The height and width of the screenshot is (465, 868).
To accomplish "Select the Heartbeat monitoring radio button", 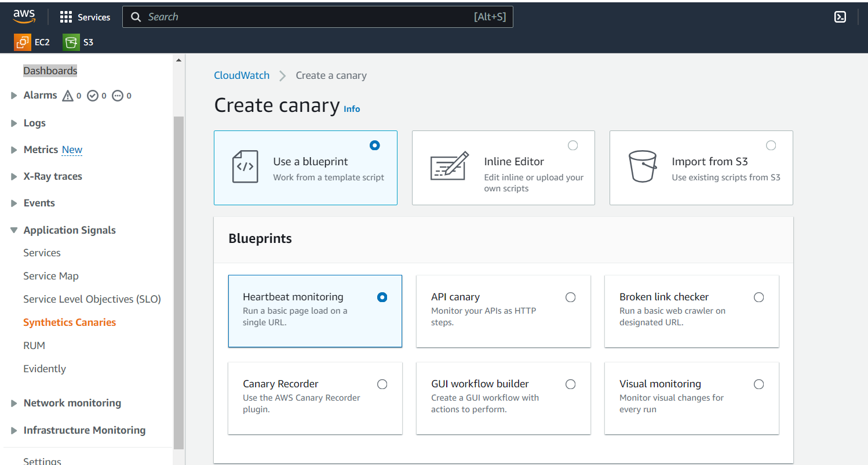I will pyautogui.click(x=382, y=297).
